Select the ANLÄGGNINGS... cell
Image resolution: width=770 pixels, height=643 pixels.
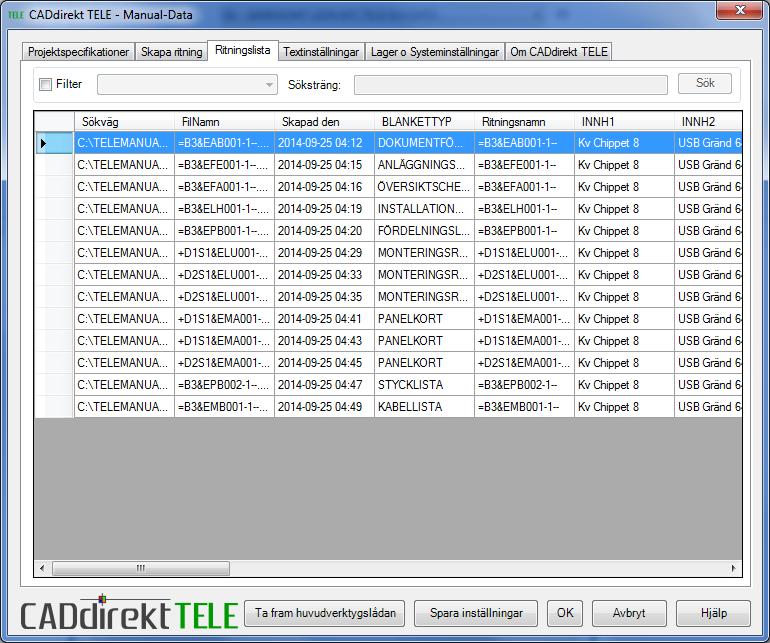click(x=424, y=165)
